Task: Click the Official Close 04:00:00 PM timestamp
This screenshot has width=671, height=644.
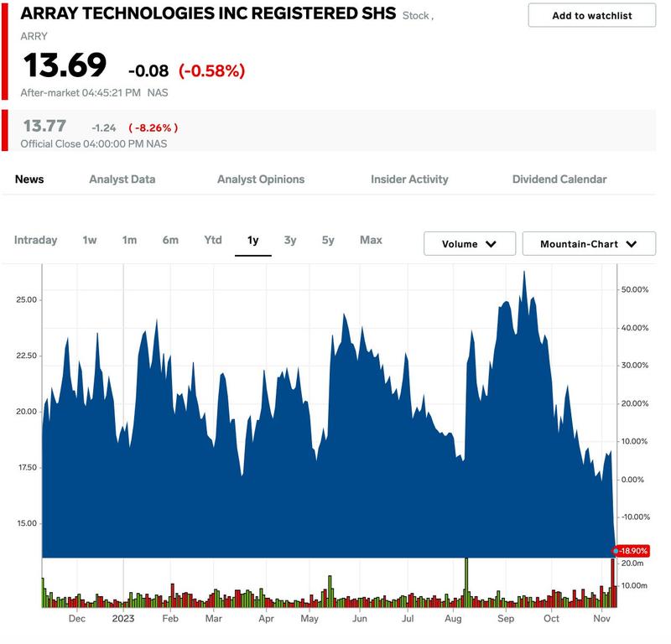Action: (x=82, y=143)
